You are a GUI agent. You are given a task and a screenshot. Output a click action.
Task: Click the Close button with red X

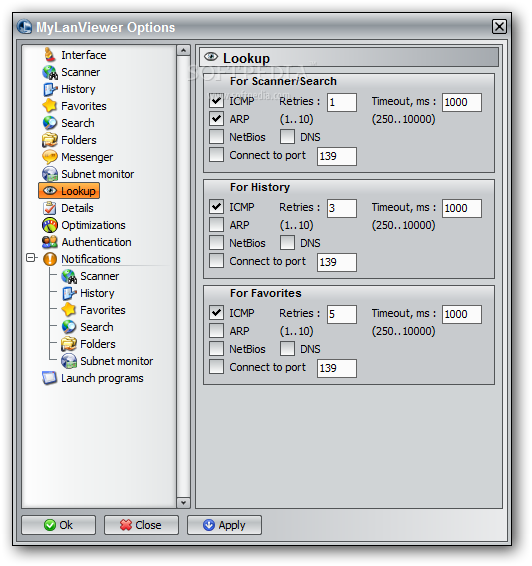click(x=141, y=525)
